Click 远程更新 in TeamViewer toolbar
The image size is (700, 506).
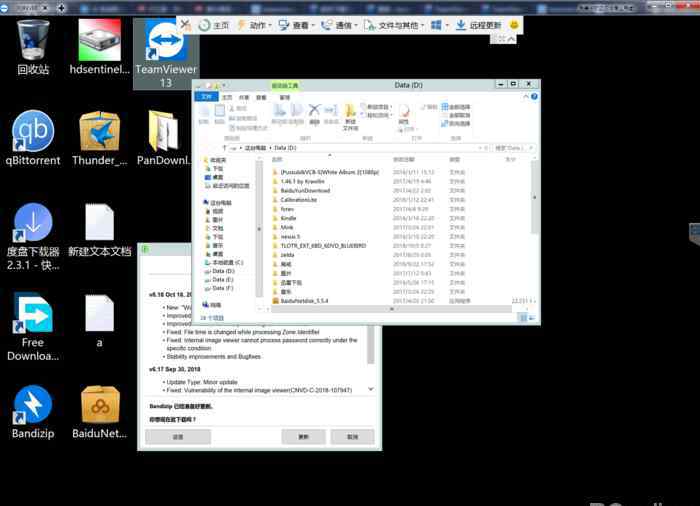point(479,25)
